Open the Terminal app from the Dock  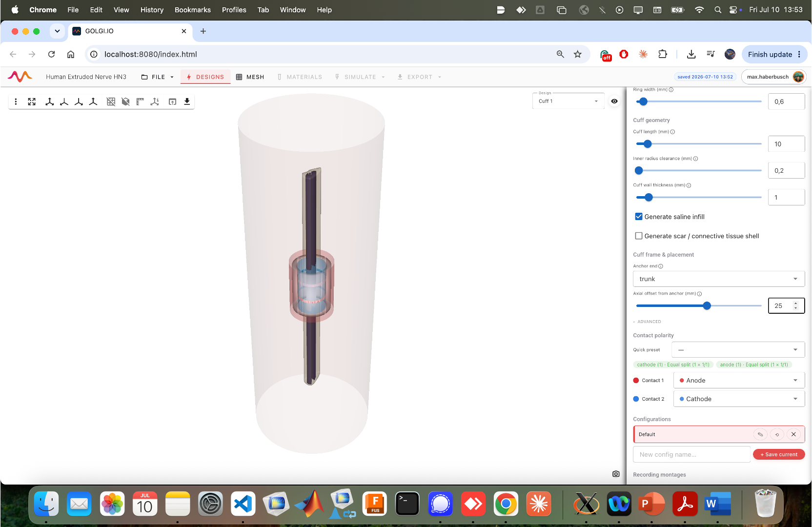click(x=407, y=504)
